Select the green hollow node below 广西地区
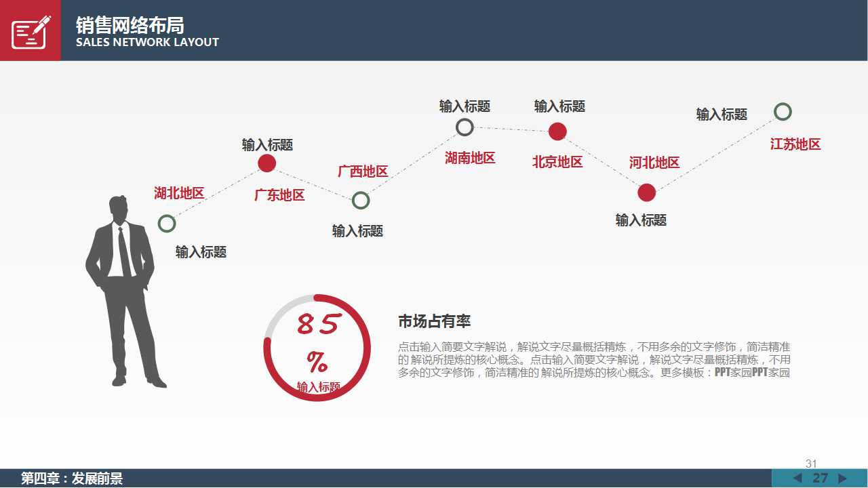 pos(361,201)
